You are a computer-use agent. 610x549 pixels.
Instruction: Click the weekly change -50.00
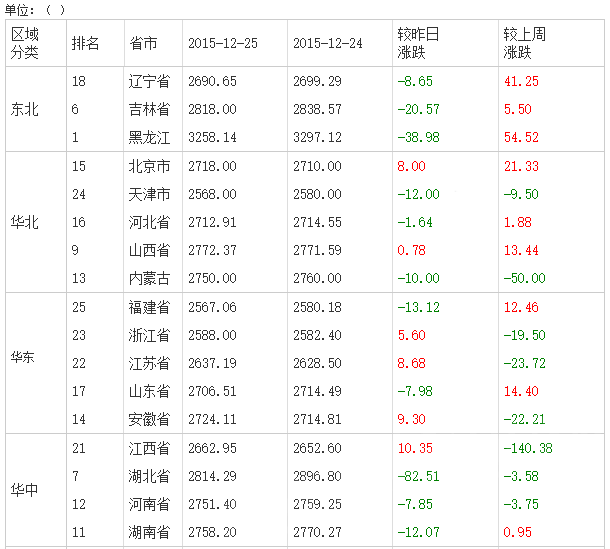click(x=524, y=278)
